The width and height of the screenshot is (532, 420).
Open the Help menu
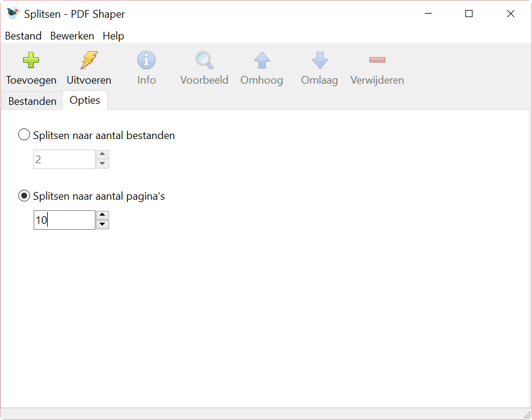(x=113, y=35)
